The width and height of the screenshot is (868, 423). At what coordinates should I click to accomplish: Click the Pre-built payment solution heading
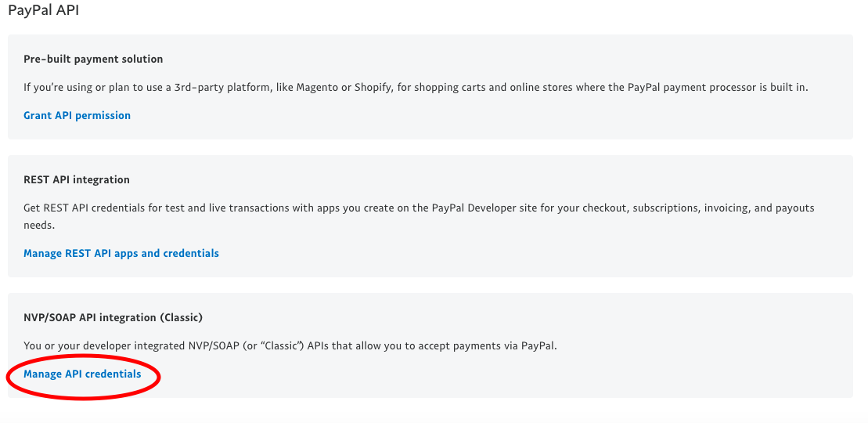[93, 59]
